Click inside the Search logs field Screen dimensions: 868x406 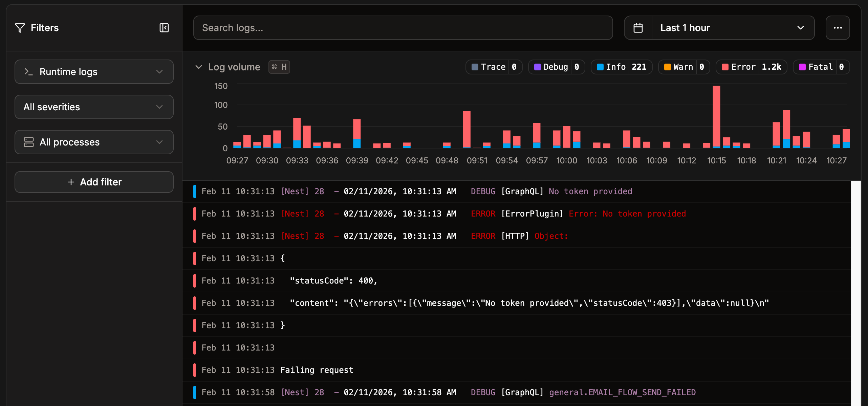click(x=403, y=27)
